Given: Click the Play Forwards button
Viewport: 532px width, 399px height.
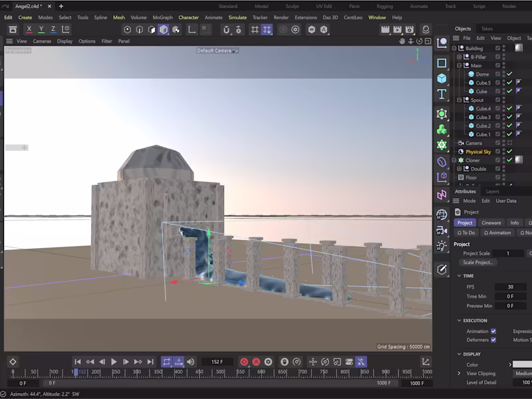Looking at the screenshot, I should (114, 362).
